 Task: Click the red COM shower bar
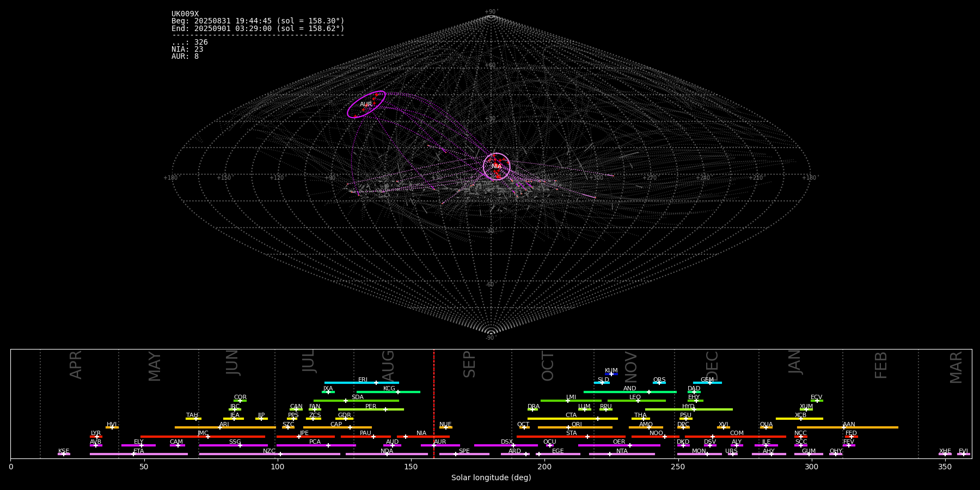click(x=735, y=436)
